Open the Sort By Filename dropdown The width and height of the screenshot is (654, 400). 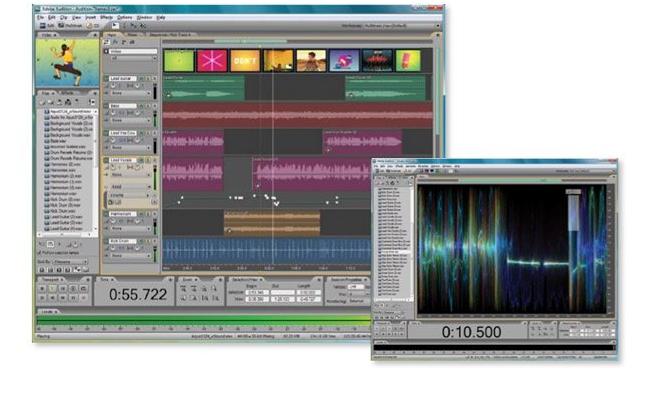coord(70,262)
